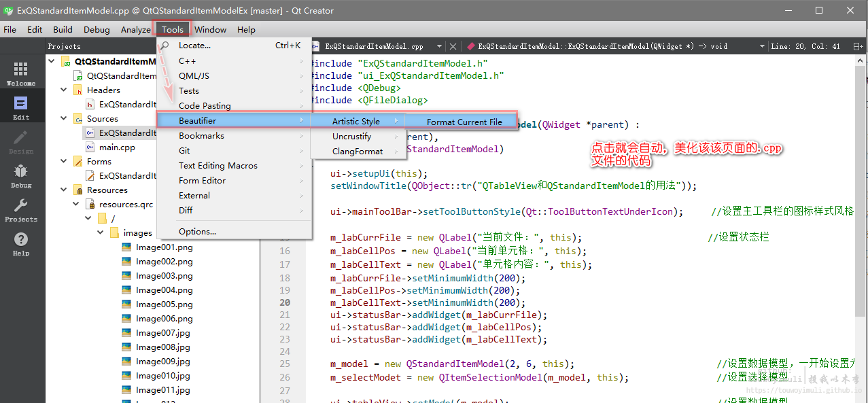This screenshot has height=403, width=868.
Task: Open Design mode in the sidebar
Action: click(21, 141)
